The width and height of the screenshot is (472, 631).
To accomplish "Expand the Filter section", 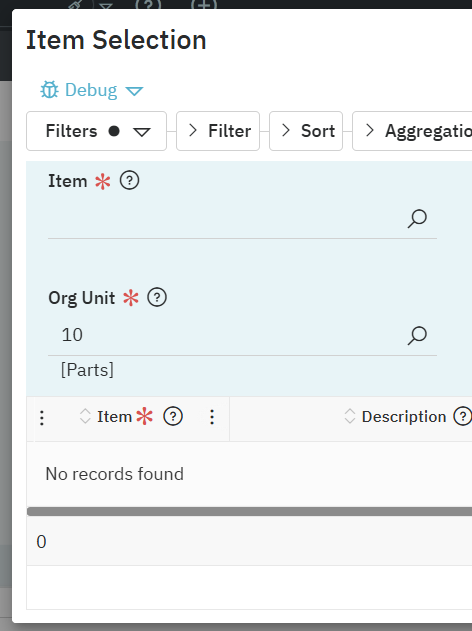I will (x=218, y=131).
